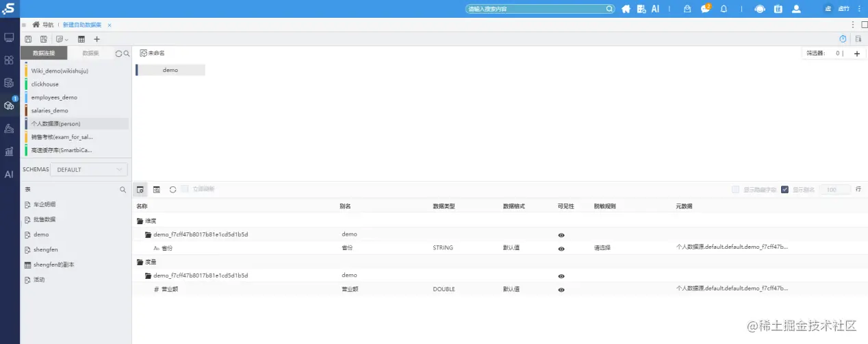Viewport: 868px width, 344px height.
Task: Toggle visibility eye for 营业额 field
Action: 561,290
